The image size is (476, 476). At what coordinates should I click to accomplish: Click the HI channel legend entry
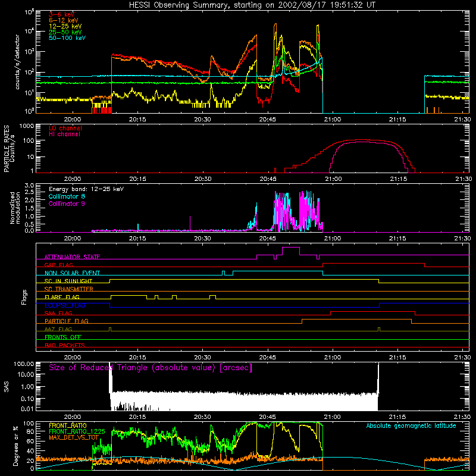pos(64,134)
